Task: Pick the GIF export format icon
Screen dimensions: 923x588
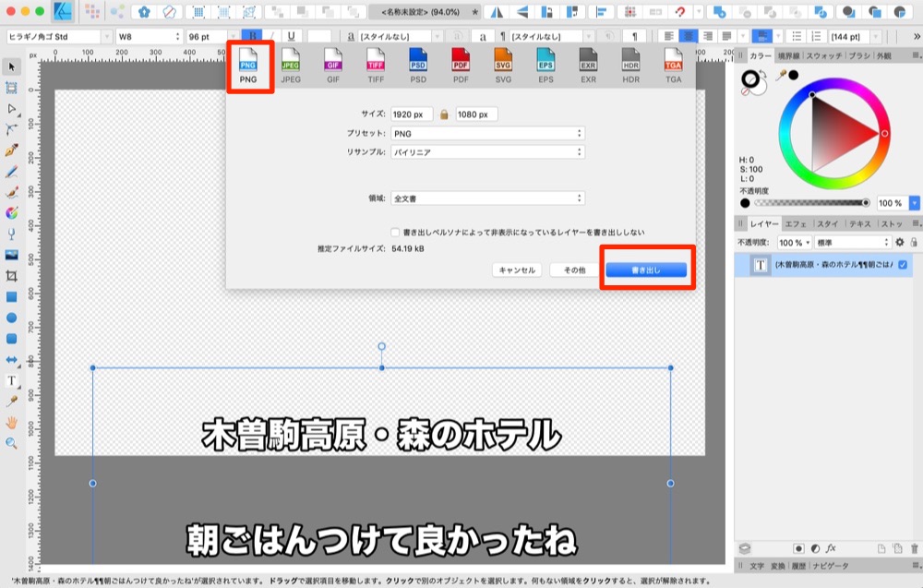Action: click(x=333, y=66)
